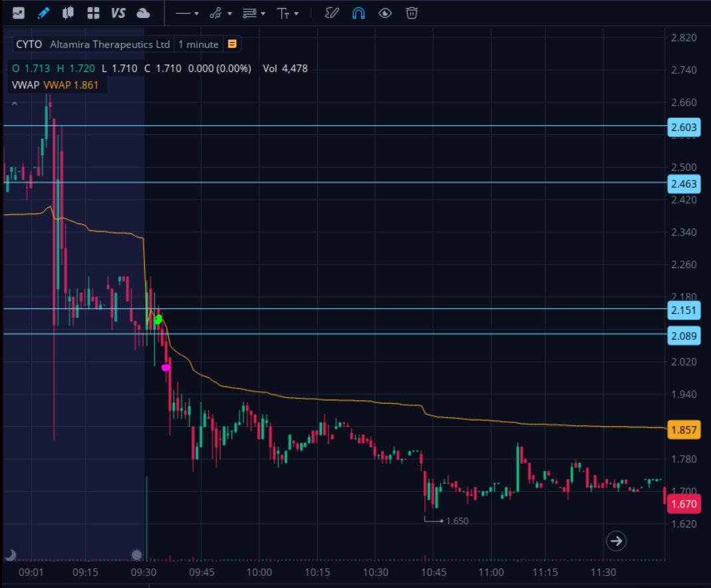The height and width of the screenshot is (588, 711).
Task: Click the green marker on the chart
Action: (158, 319)
